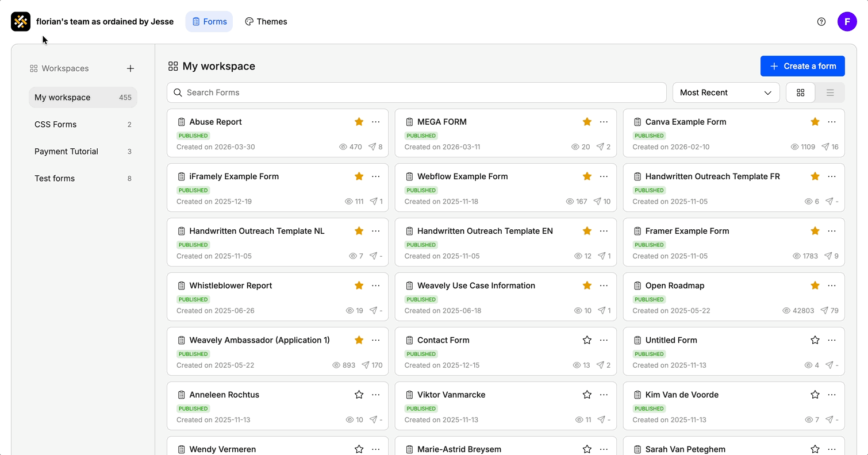Switch to list view layout

(x=830, y=92)
